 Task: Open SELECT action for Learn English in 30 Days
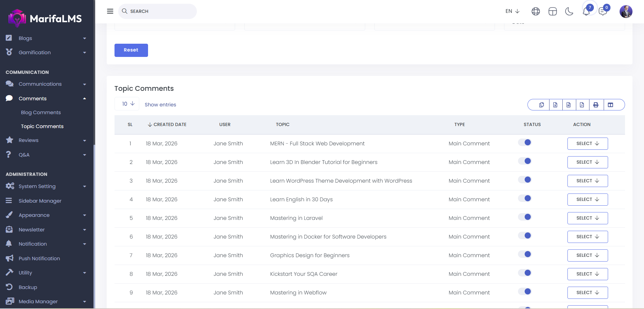pos(587,200)
